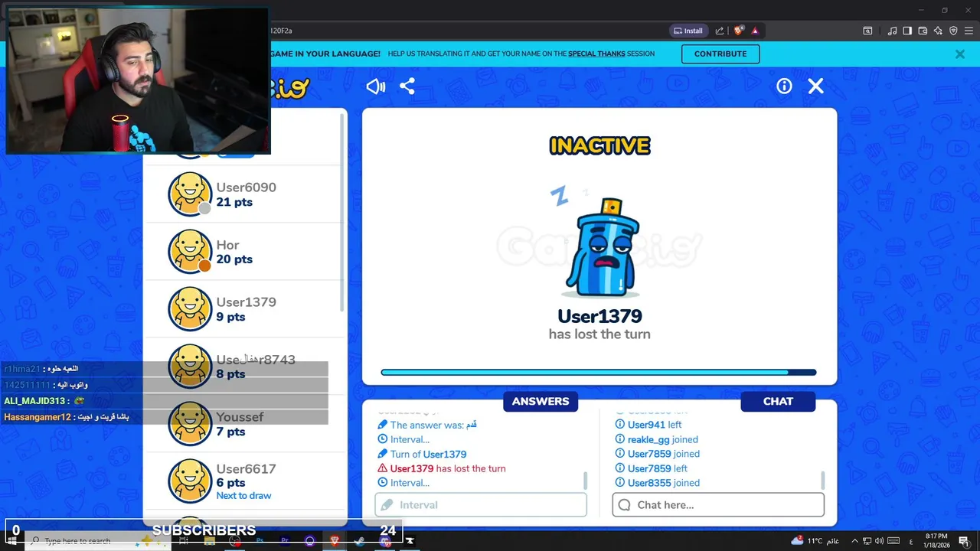The height and width of the screenshot is (551, 980).
Task: Click the player list scrollbar
Action: pyautogui.click(x=342, y=214)
